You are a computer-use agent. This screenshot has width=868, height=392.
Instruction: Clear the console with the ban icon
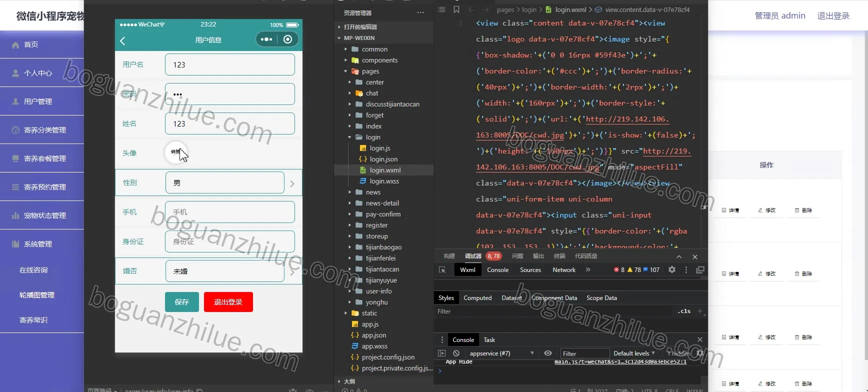[x=456, y=353]
